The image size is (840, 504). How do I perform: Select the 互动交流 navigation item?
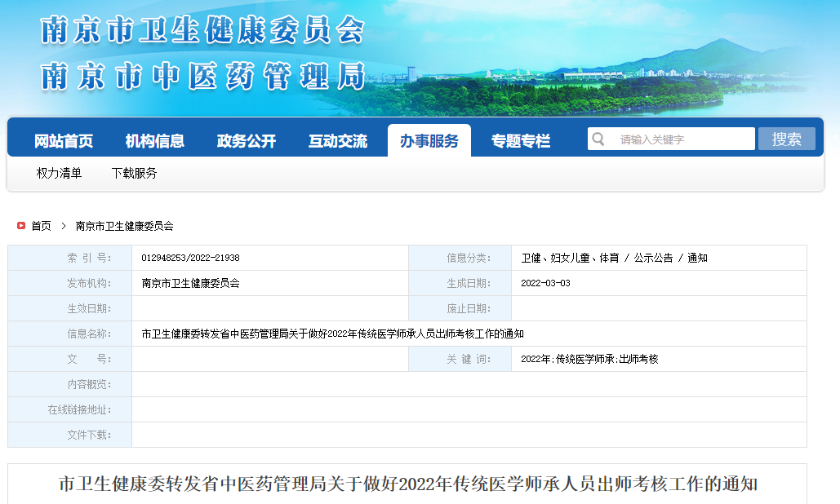[x=338, y=141]
